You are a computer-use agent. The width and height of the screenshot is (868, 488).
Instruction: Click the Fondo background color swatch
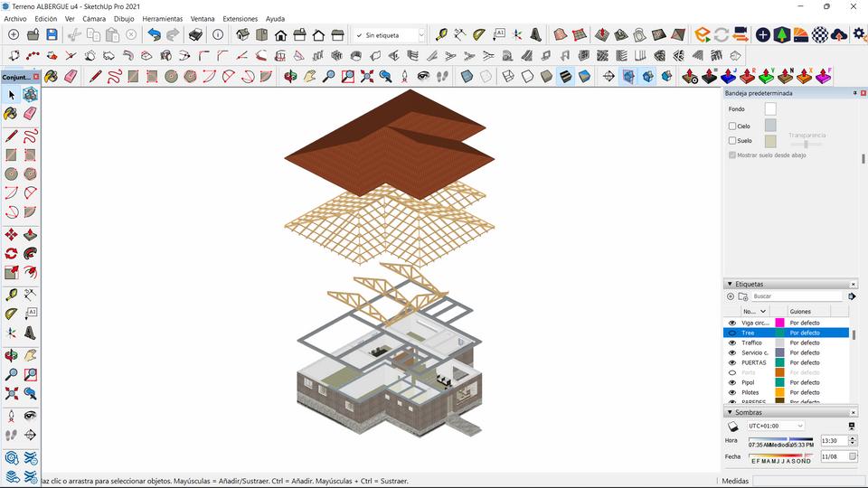pyautogui.click(x=770, y=109)
